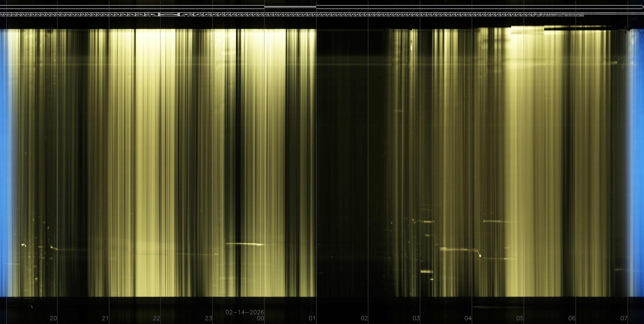This screenshot has height=324, width=644.
Task: Click the gray block in top status strip
Action: 159,14
